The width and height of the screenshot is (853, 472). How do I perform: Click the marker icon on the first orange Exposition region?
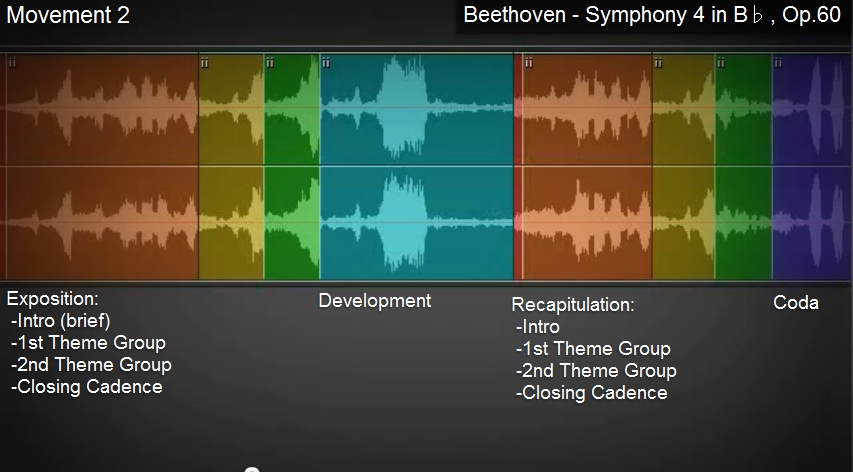coord(13,63)
